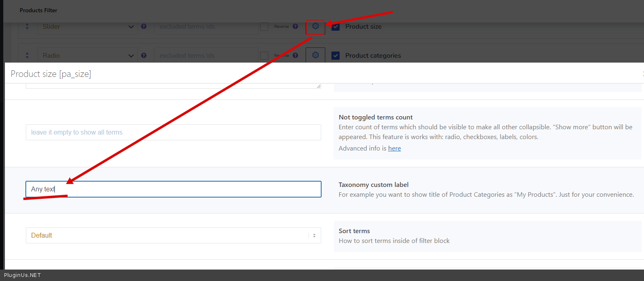Expand the Sort terms Default dropdown

click(x=173, y=236)
